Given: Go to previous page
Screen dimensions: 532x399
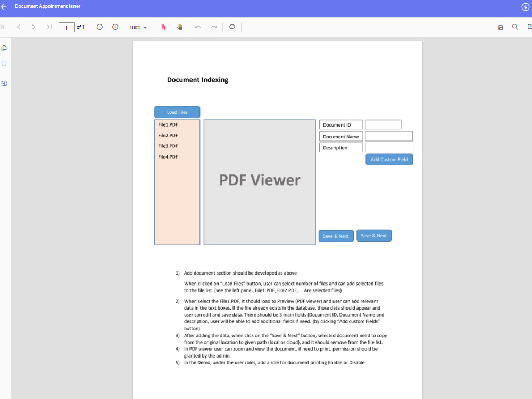Looking at the screenshot, I should click(18, 27).
